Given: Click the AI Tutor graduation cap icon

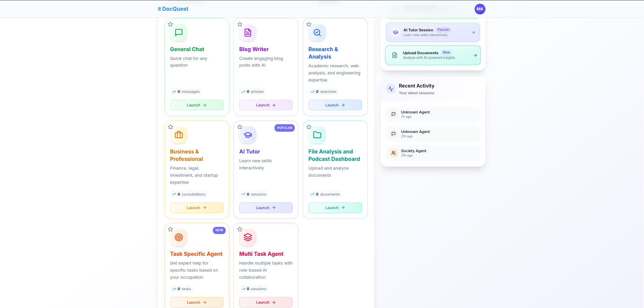Looking at the screenshot, I should coord(248,135).
